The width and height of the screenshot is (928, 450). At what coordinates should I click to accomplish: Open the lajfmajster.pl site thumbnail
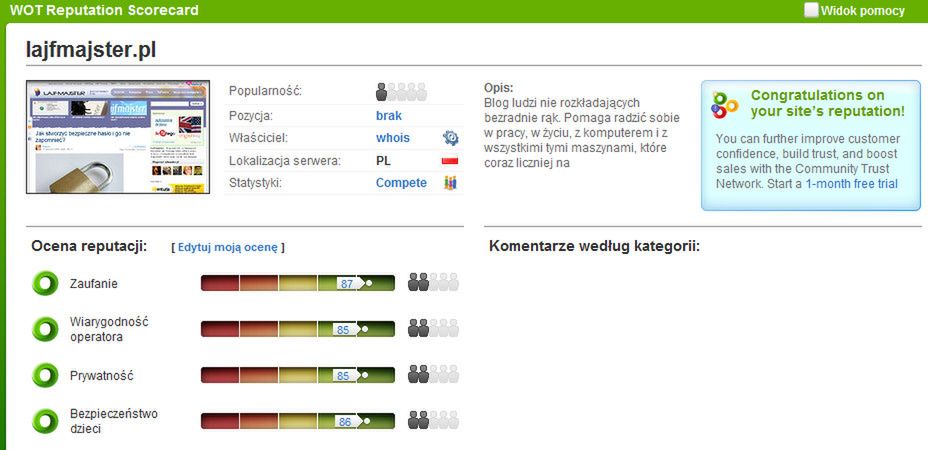pyautogui.click(x=118, y=137)
